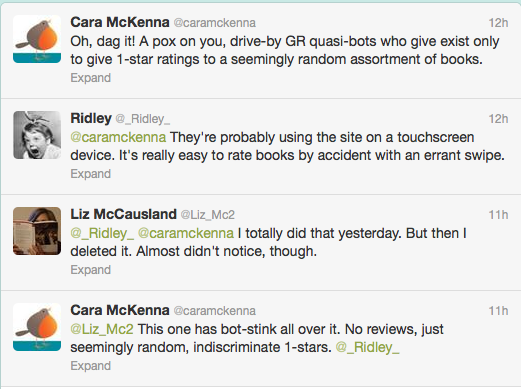The width and height of the screenshot is (521, 389).
Task: Open 11h timestamp on Liz's tweet
Action: pyautogui.click(x=498, y=215)
